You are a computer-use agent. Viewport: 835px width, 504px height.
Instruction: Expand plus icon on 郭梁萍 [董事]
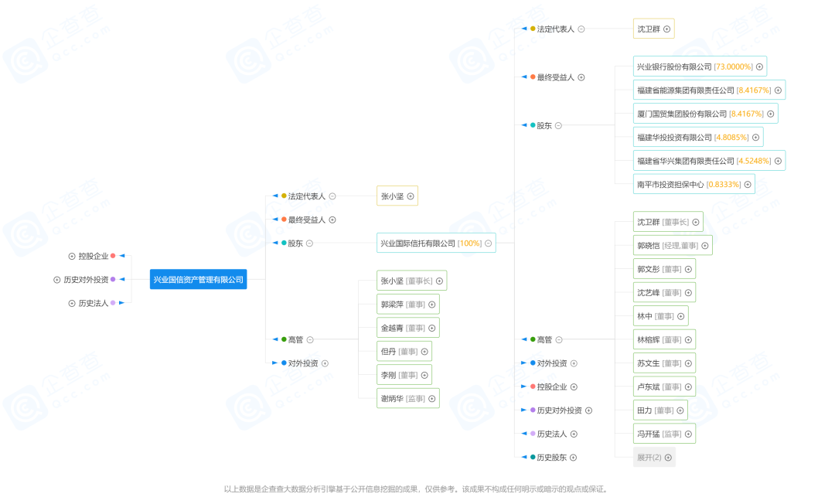point(432,305)
